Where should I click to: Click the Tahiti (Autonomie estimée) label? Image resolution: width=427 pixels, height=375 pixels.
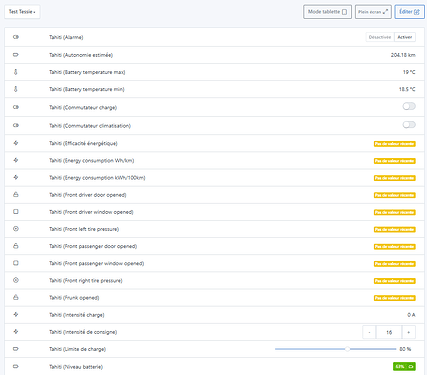click(x=81, y=55)
